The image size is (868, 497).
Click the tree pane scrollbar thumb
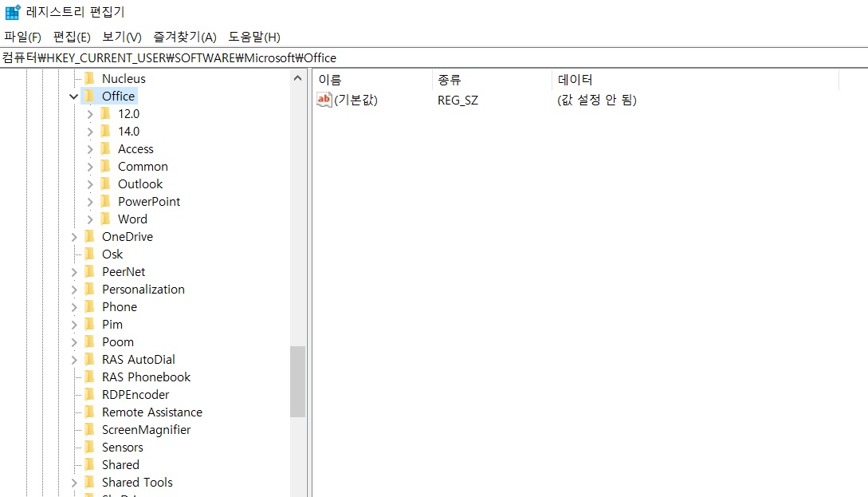tap(298, 381)
